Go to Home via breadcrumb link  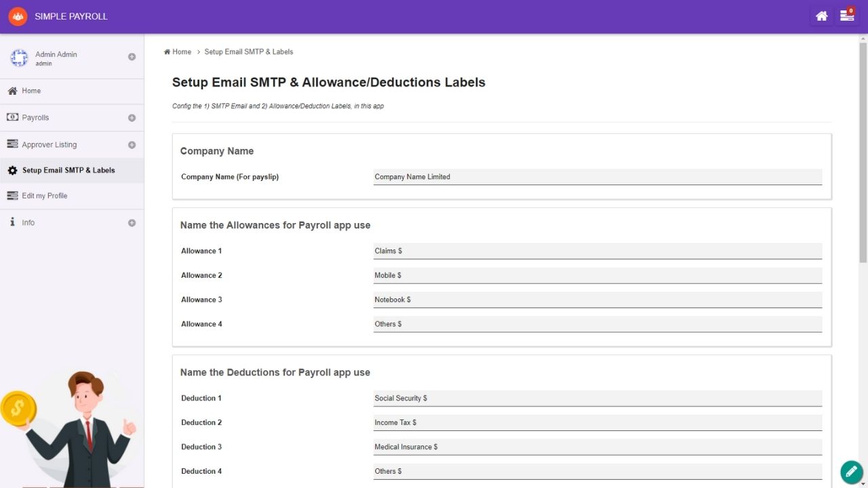click(x=181, y=52)
